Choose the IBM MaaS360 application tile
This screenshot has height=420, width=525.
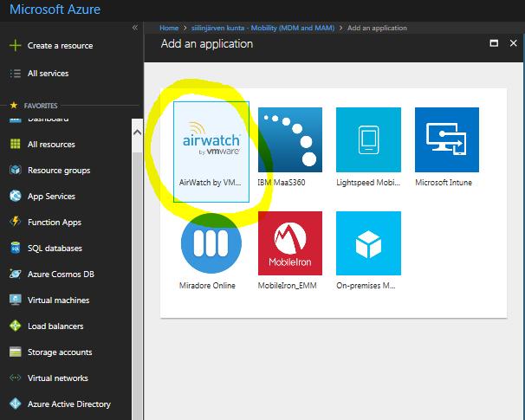coord(290,147)
